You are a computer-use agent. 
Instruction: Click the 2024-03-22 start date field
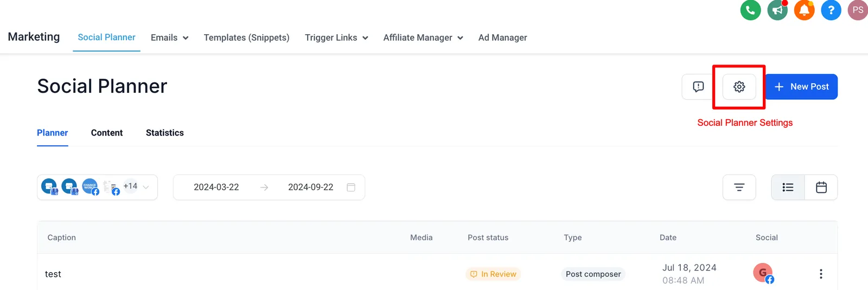[216, 187]
